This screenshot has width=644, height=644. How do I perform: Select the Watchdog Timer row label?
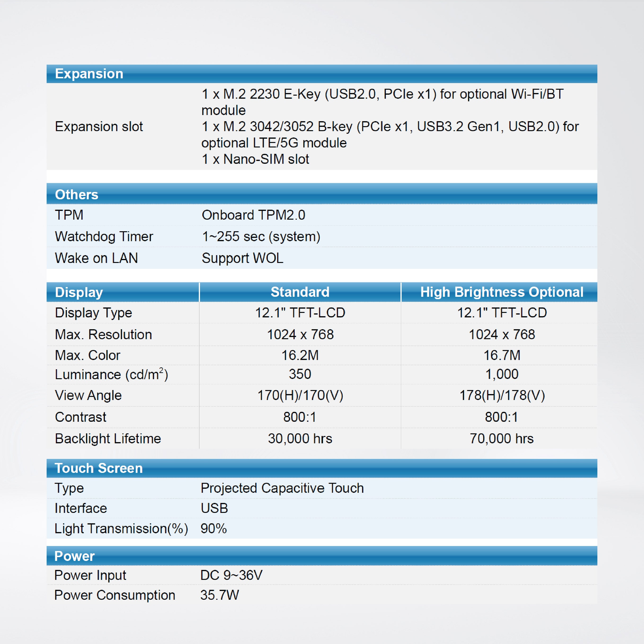104,236
